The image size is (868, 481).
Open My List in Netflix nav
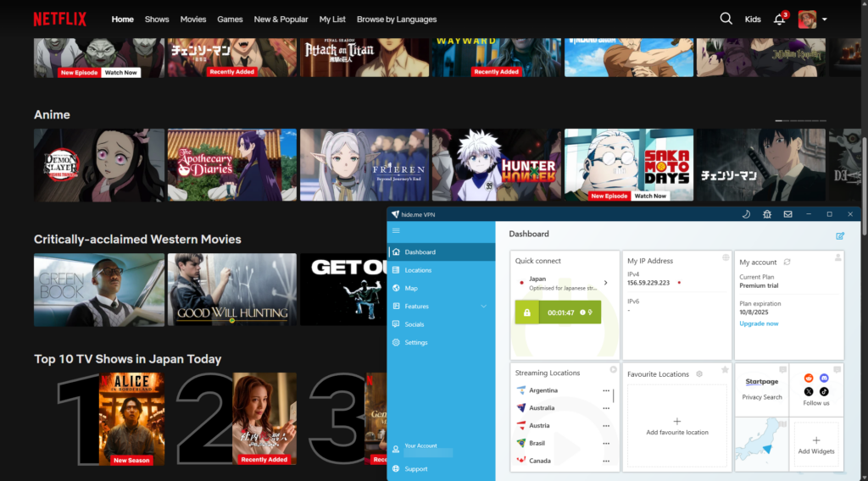pos(332,19)
